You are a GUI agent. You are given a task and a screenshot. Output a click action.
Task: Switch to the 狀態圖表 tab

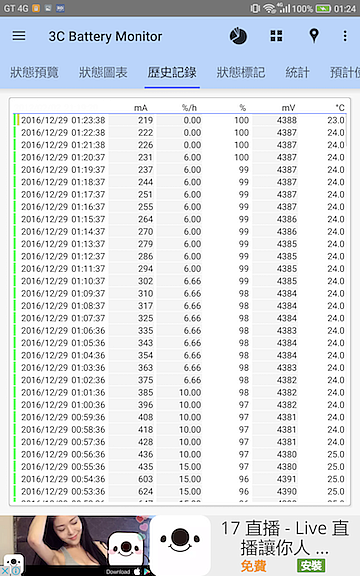pos(103,72)
